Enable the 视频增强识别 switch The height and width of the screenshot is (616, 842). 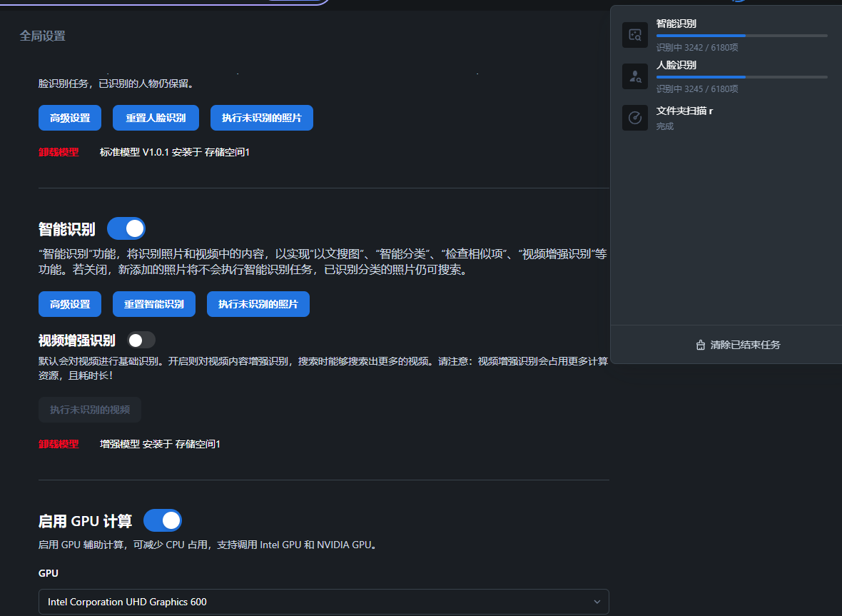tap(141, 340)
